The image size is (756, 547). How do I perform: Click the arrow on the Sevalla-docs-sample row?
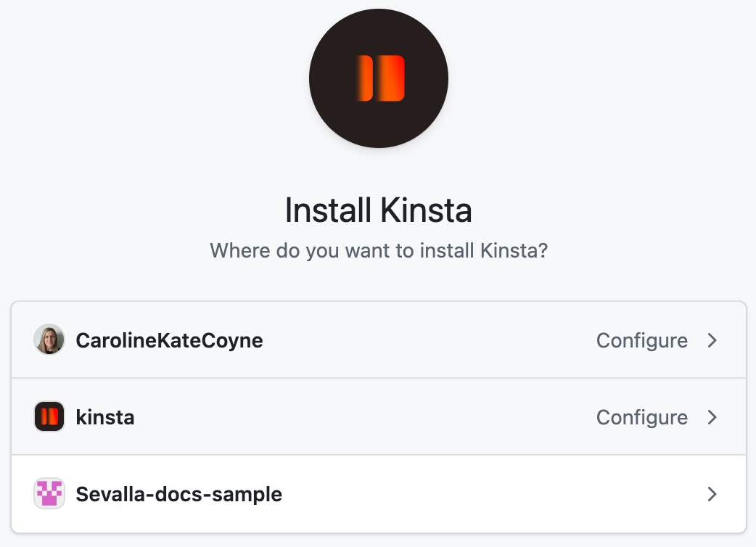[x=712, y=494]
